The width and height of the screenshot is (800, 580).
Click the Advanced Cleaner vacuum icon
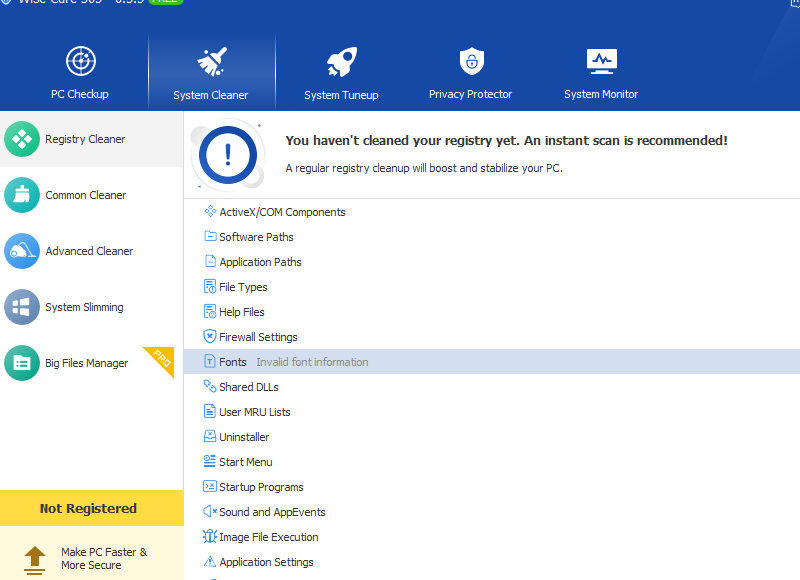click(x=22, y=251)
